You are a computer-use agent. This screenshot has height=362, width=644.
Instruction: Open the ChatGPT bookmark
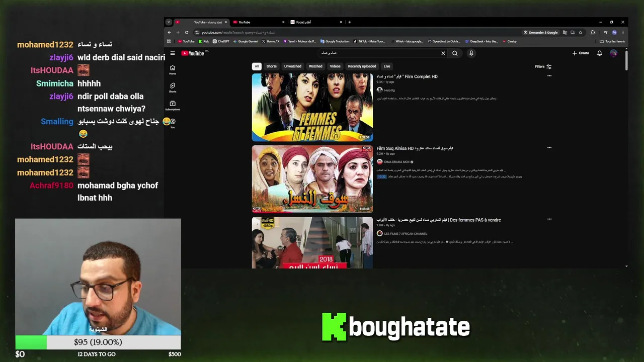[221, 41]
